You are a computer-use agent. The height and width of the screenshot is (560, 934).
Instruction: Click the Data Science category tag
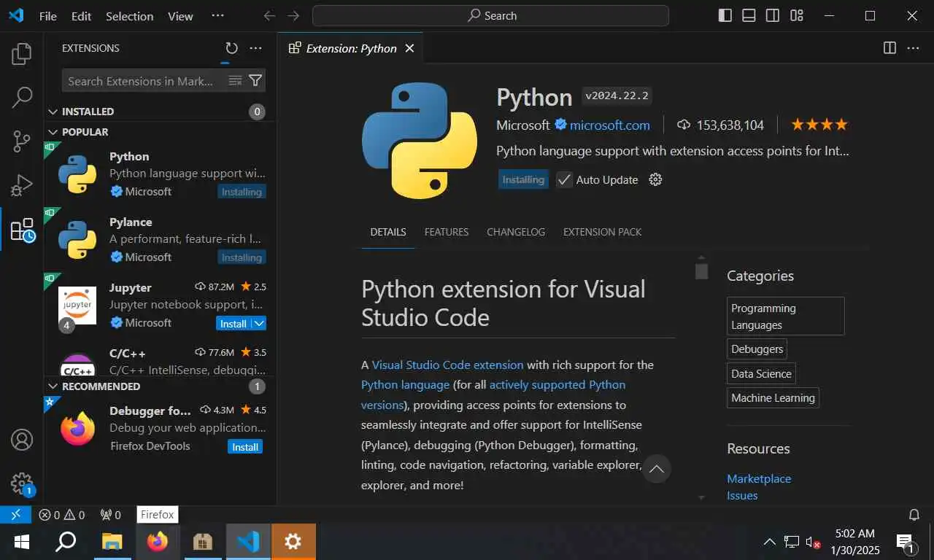coord(761,373)
